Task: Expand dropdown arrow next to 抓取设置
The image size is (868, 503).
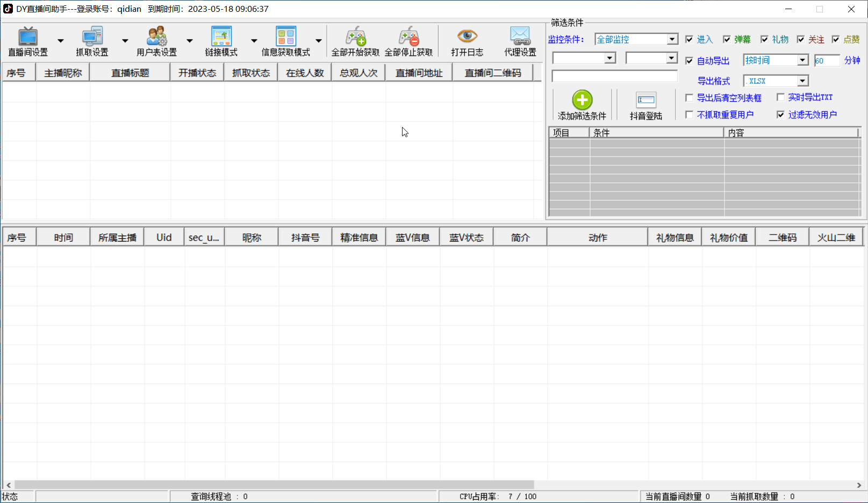Action: [125, 41]
